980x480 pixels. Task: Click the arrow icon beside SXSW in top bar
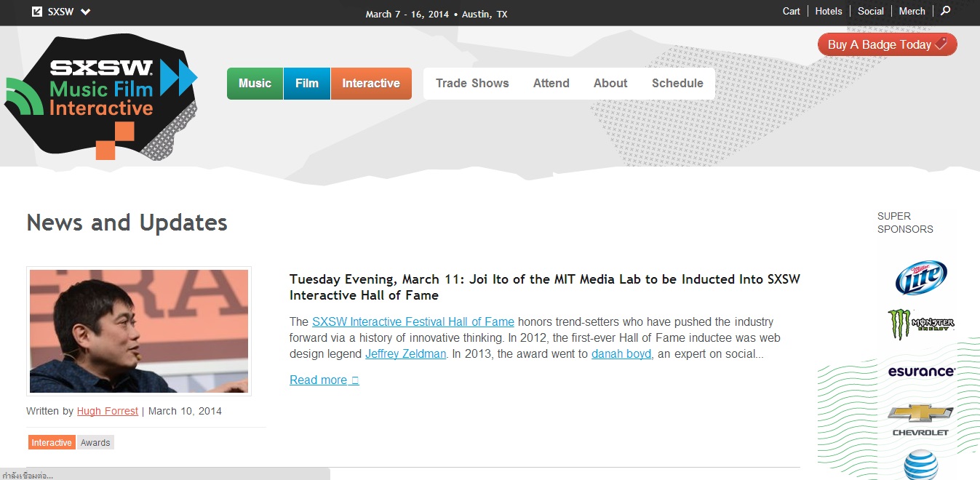pyautogui.click(x=37, y=12)
